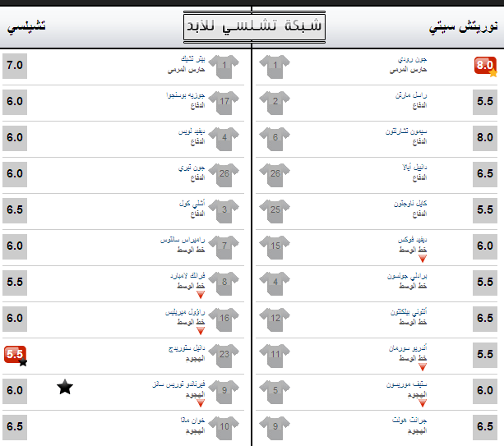Click Norwich number 6's 8.0 rating box

[485, 138]
